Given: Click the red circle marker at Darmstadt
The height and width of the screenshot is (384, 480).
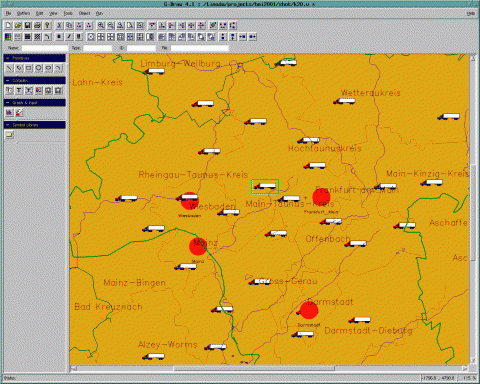Looking at the screenshot, I should pyautogui.click(x=309, y=310).
